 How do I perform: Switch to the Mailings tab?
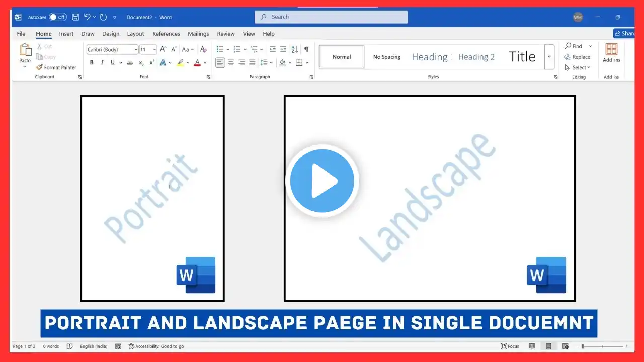click(198, 34)
